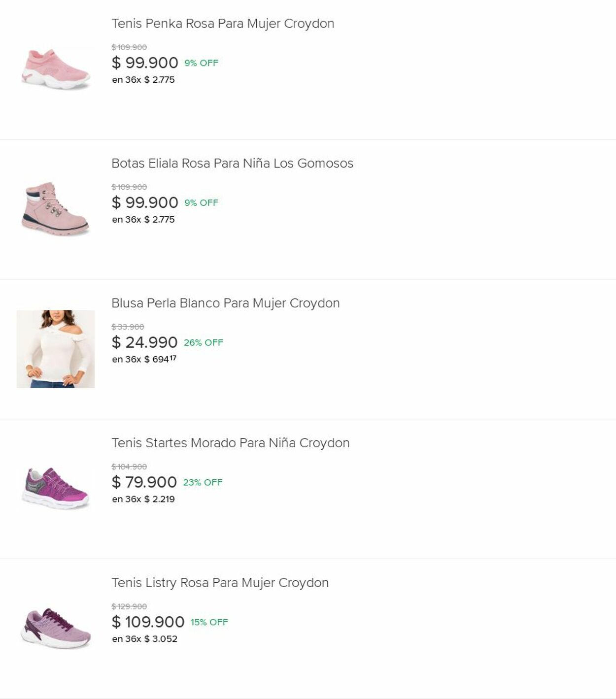Click the 15% OFF discount label
616x699 pixels.
[209, 623]
